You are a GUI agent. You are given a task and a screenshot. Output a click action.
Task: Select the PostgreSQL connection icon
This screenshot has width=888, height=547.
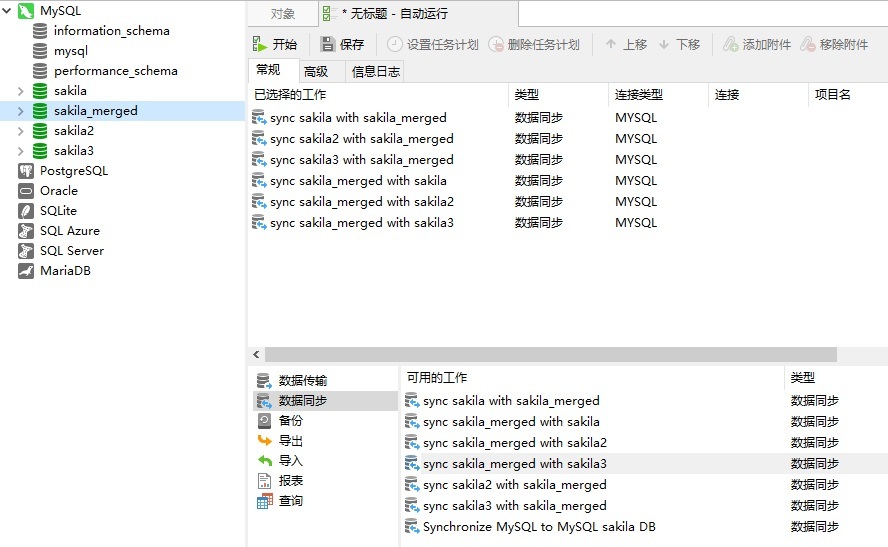(x=25, y=170)
